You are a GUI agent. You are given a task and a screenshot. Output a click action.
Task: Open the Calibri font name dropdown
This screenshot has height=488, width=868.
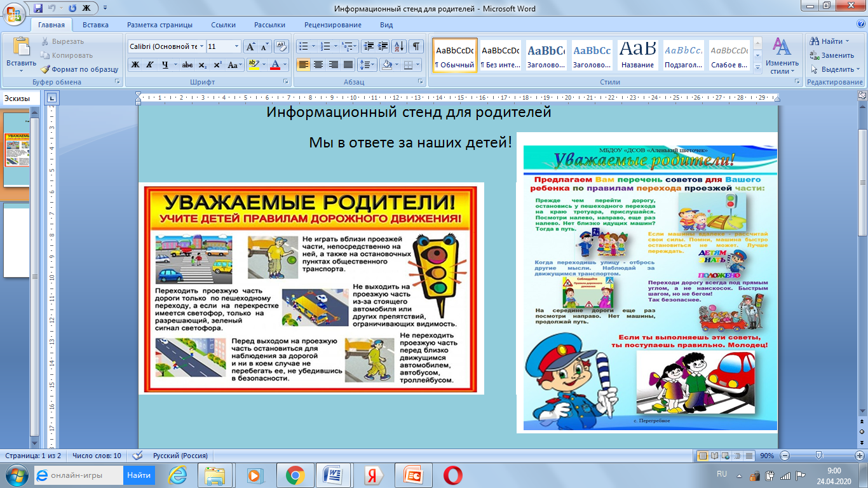202,46
